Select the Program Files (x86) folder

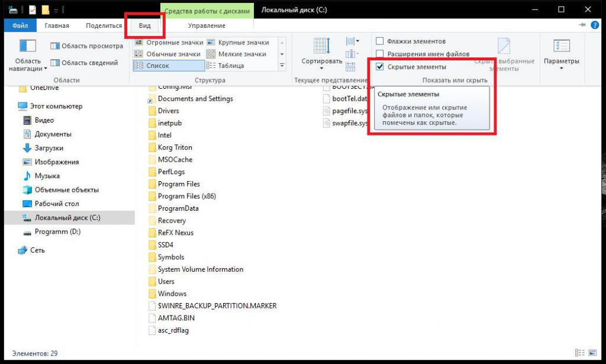(x=182, y=197)
